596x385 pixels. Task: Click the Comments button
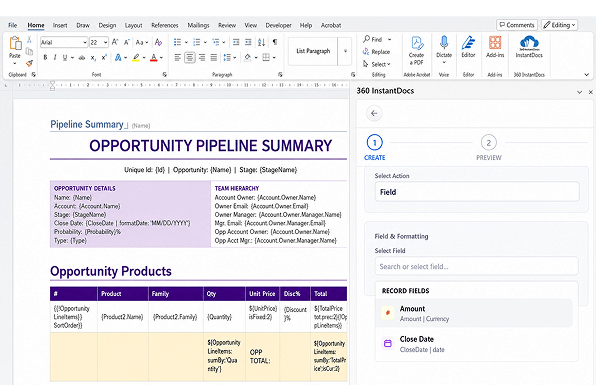517,25
